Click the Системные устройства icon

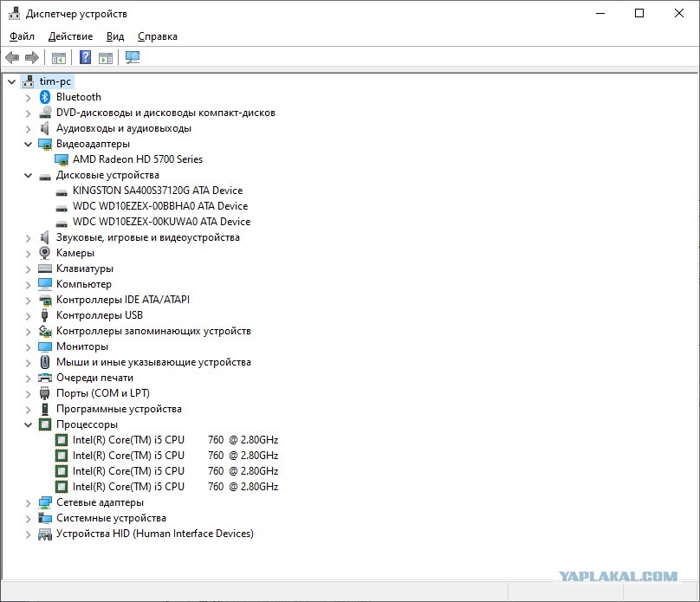pyautogui.click(x=45, y=518)
